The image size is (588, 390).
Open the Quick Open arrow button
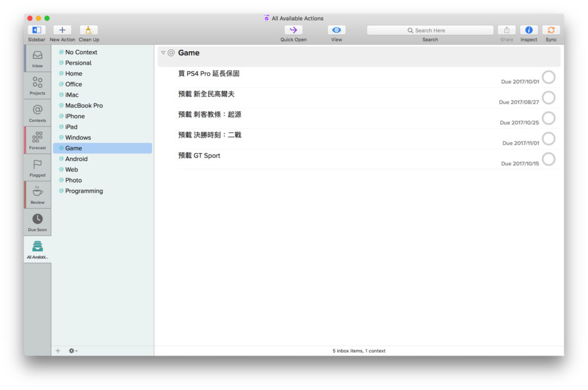click(293, 30)
